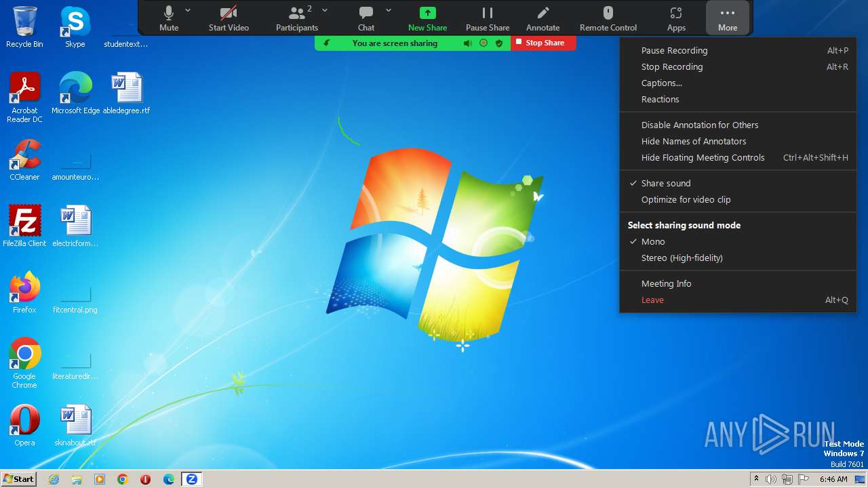Select literaturedir file on desktop
Screen dimensions: 868x488
75,367
